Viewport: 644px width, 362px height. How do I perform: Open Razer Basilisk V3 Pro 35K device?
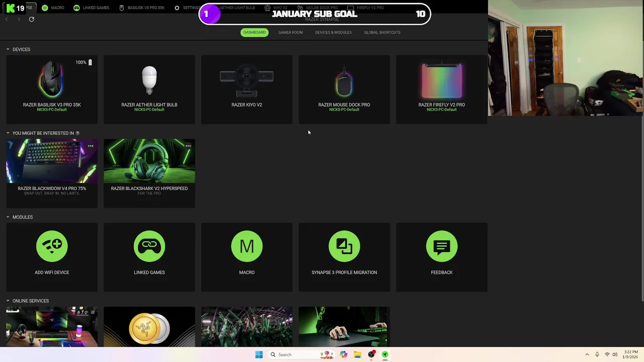click(52, 89)
